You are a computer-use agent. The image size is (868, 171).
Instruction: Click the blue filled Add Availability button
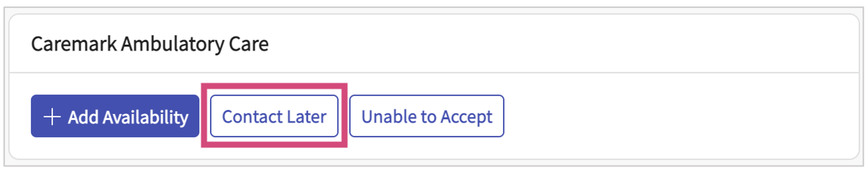(x=115, y=116)
